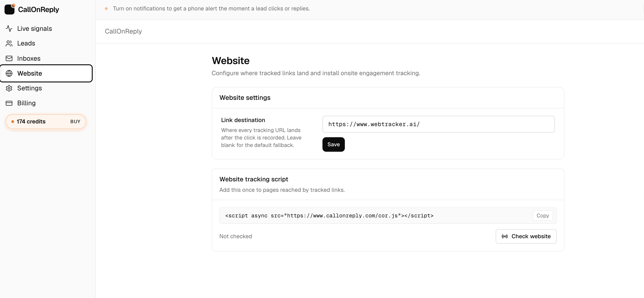This screenshot has height=298, width=644.
Task: Click the Link destination label
Action: click(243, 120)
